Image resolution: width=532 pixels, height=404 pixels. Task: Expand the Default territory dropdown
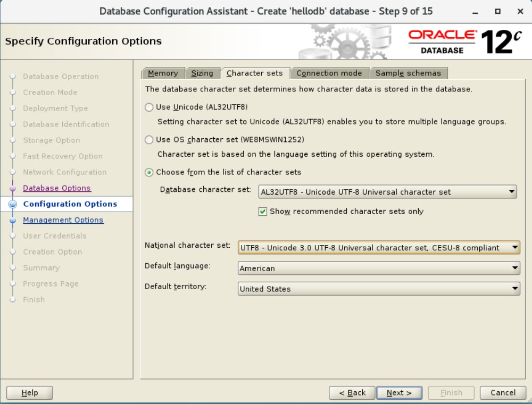(379, 289)
